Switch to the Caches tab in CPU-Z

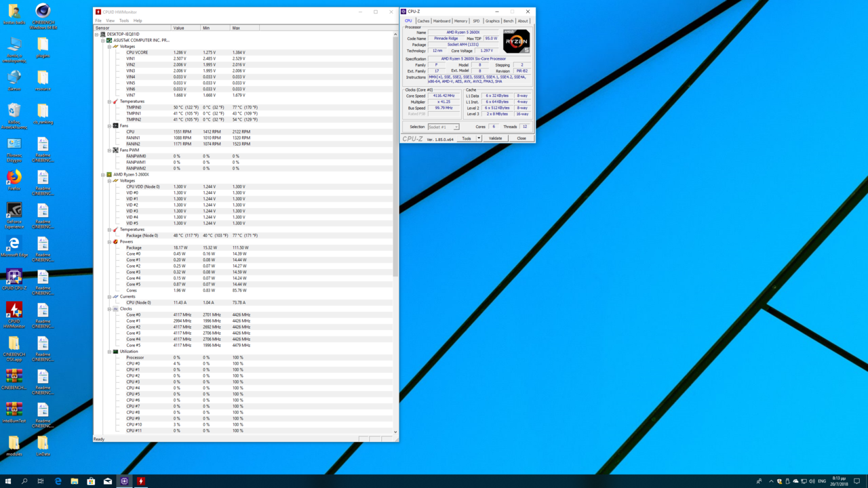(x=423, y=21)
